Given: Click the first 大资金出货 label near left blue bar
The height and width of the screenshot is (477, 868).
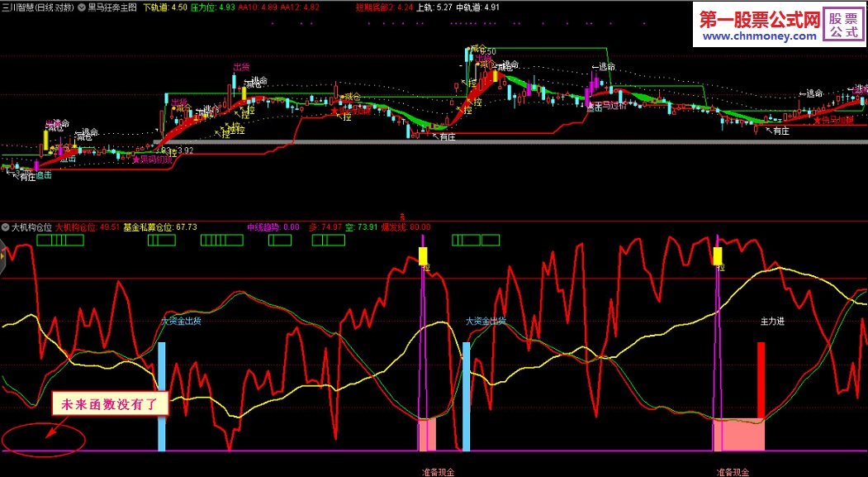Looking at the screenshot, I should pos(181,322).
